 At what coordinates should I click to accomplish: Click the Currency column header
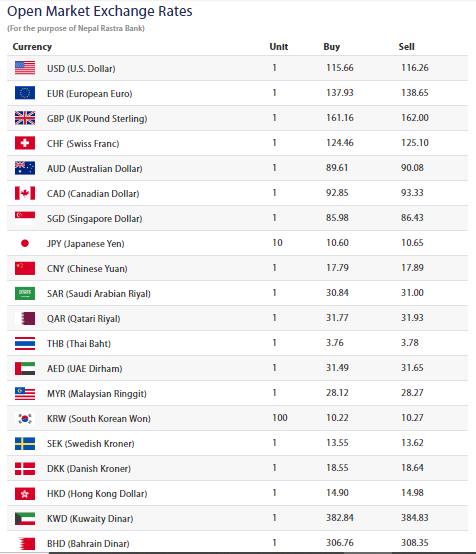click(32, 47)
